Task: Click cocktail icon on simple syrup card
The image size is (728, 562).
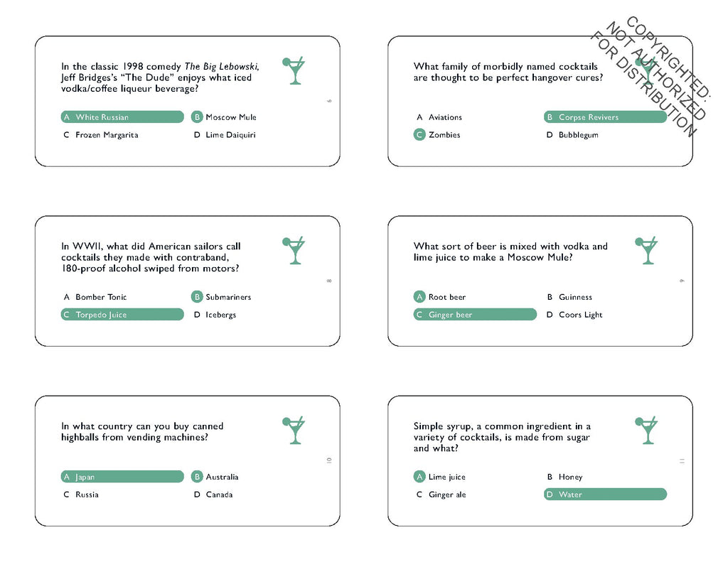Action: coord(646,430)
